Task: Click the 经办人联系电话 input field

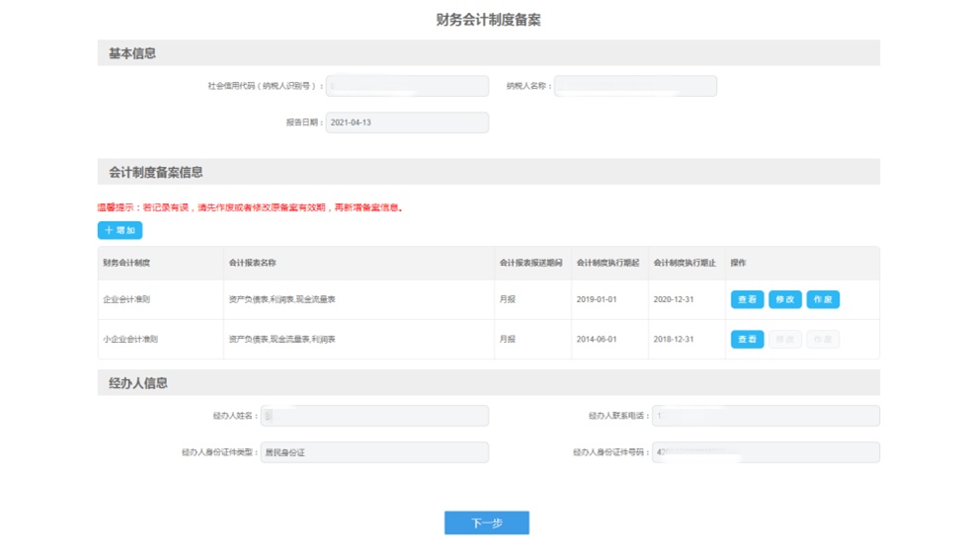Action: pyautogui.click(x=765, y=416)
